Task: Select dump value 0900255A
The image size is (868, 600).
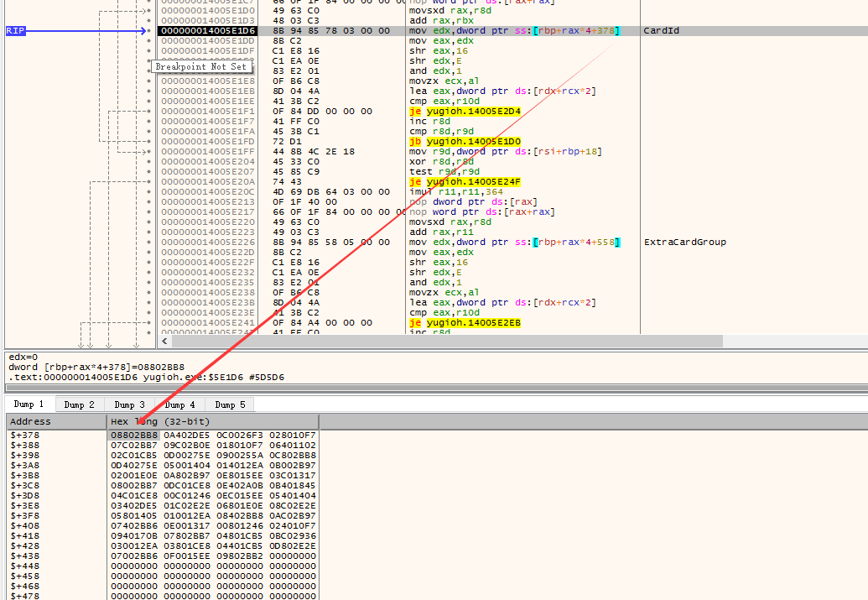Action: (240, 456)
